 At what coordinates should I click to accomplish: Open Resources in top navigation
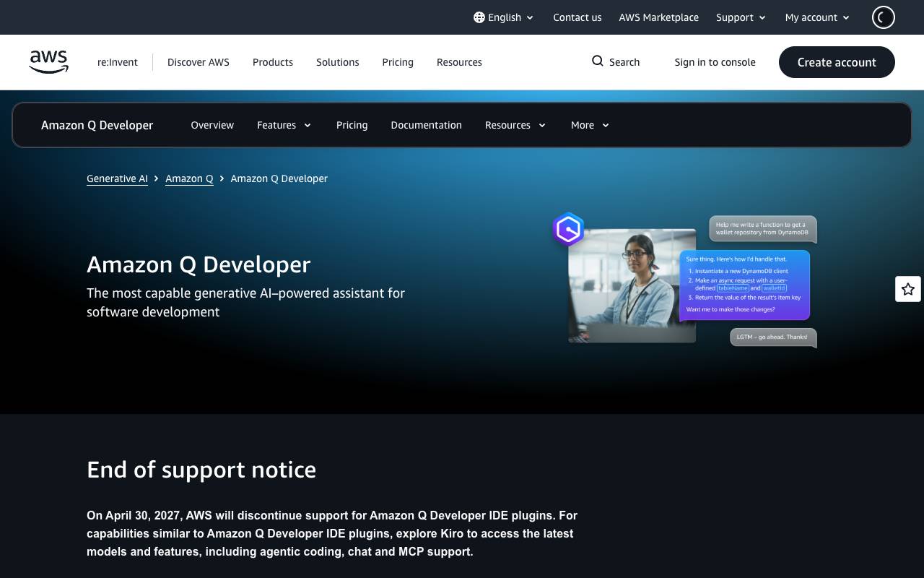[x=459, y=62]
